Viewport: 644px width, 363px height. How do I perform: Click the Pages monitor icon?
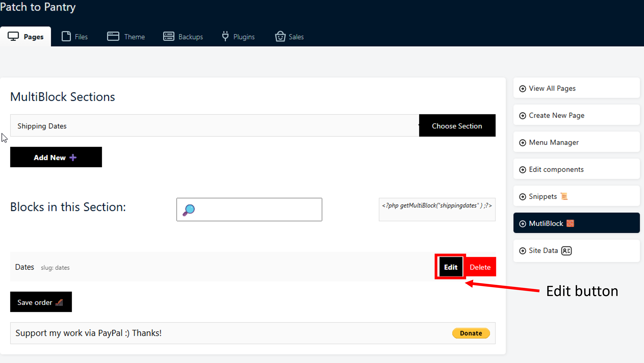pyautogui.click(x=13, y=36)
